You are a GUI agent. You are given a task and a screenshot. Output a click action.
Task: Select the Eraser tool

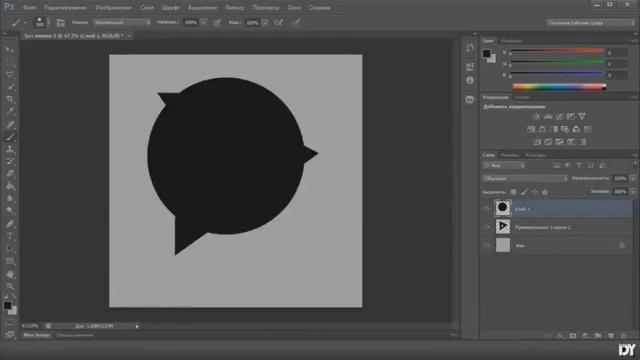tap(10, 174)
